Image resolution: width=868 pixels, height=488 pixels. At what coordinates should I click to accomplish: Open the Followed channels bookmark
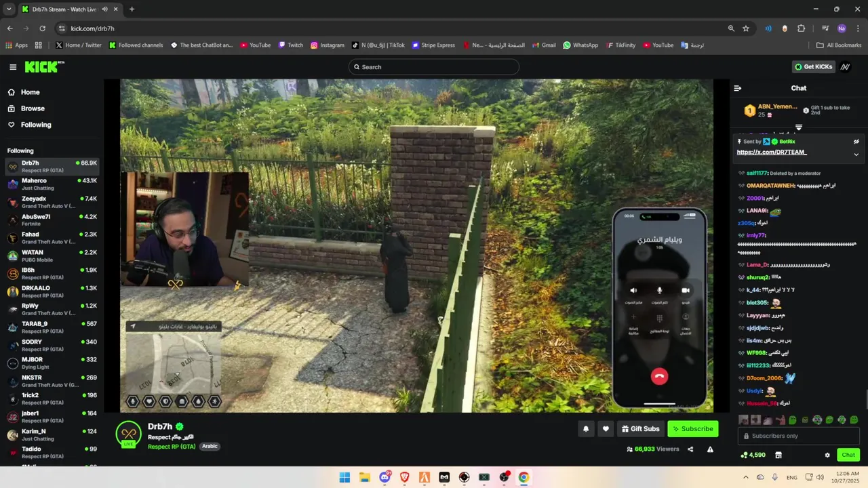click(x=136, y=45)
